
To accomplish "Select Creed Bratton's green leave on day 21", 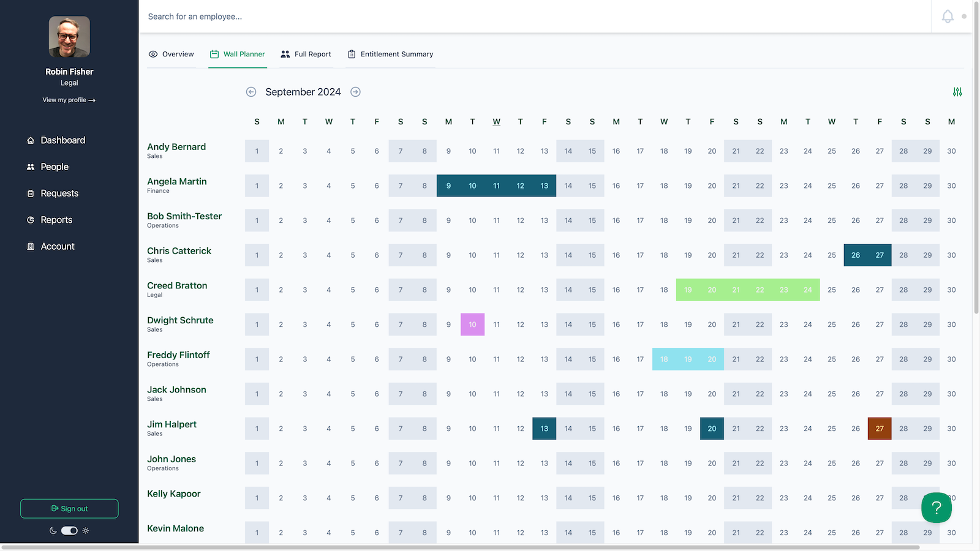I will click(x=736, y=290).
